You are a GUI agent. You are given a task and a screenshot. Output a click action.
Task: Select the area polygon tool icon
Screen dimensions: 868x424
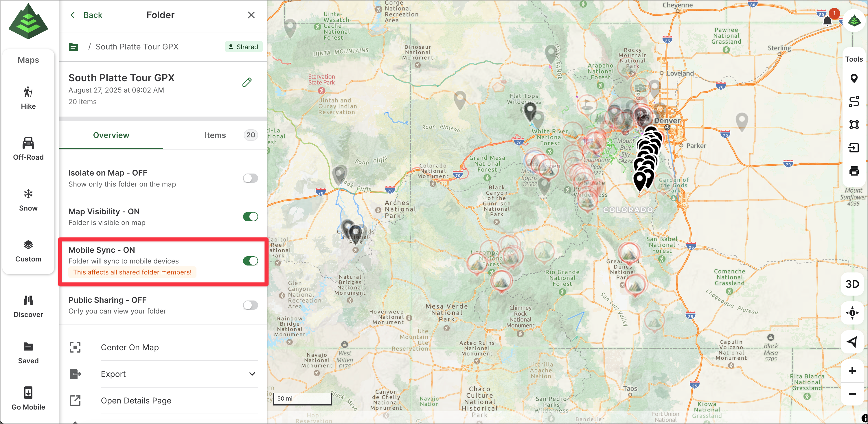point(854,125)
